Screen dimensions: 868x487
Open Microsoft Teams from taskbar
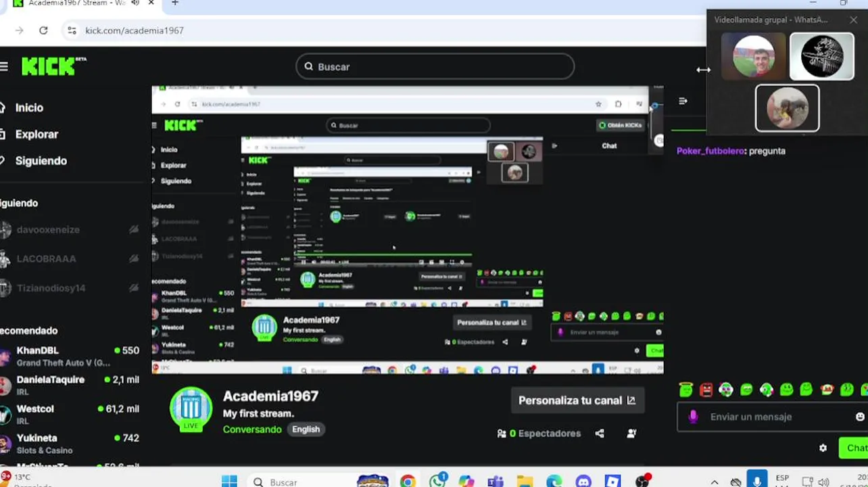tap(496, 482)
